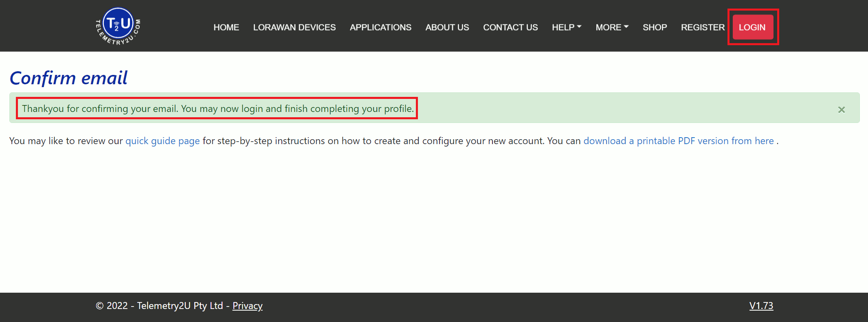The image size is (868, 322).
Task: Dismiss the email confirmation alert
Action: (x=842, y=110)
